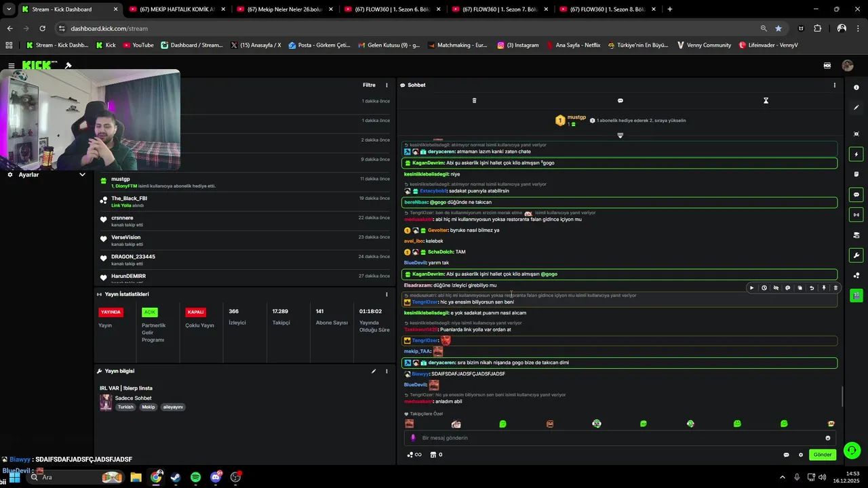868x488 pixels.
Task: Click the play icon in message hover toolbar
Action: pyautogui.click(x=751, y=288)
